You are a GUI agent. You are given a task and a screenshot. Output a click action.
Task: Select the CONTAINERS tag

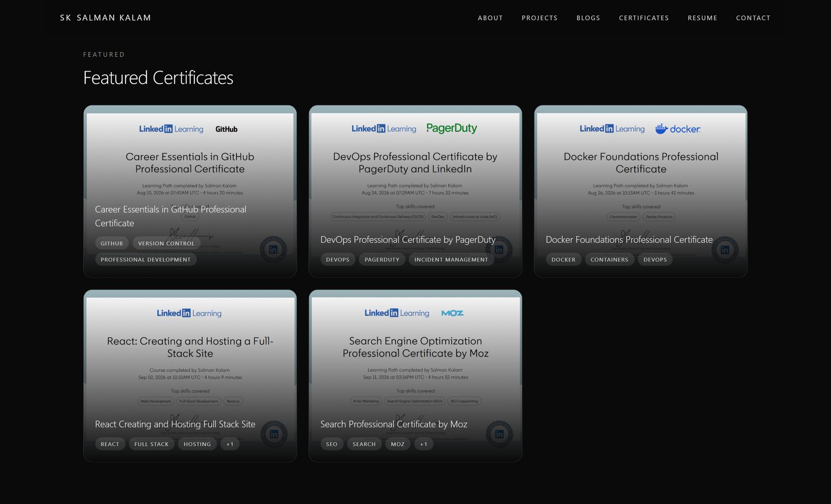pyautogui.click(x=609, y=260)
